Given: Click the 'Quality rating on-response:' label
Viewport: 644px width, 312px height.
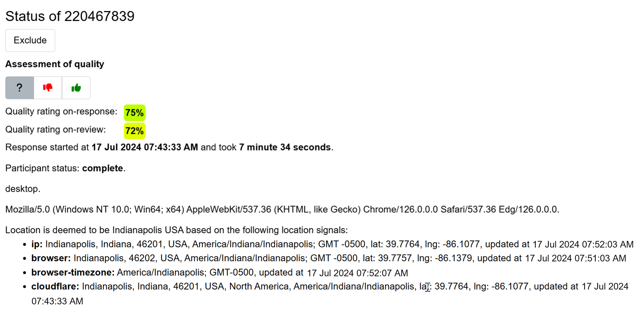Looking at the screenshot, I should (61, 111).
